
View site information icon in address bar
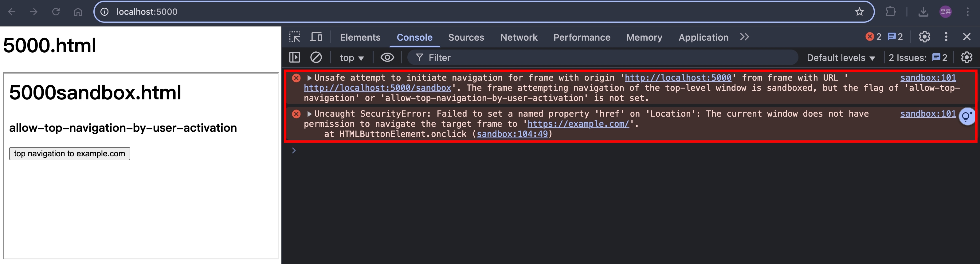pyautogui.click(x=104, y=12)
